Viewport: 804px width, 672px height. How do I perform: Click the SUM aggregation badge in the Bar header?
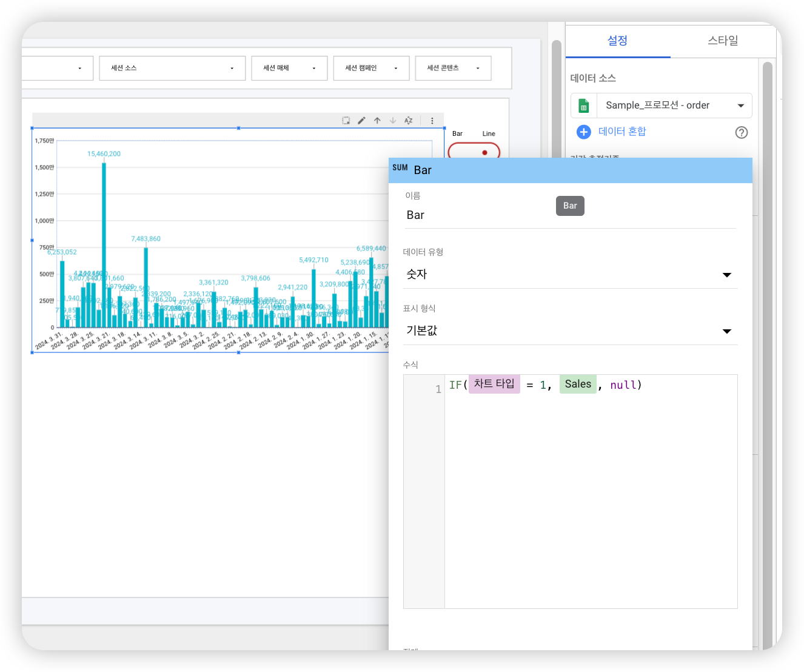coord(400,168)
